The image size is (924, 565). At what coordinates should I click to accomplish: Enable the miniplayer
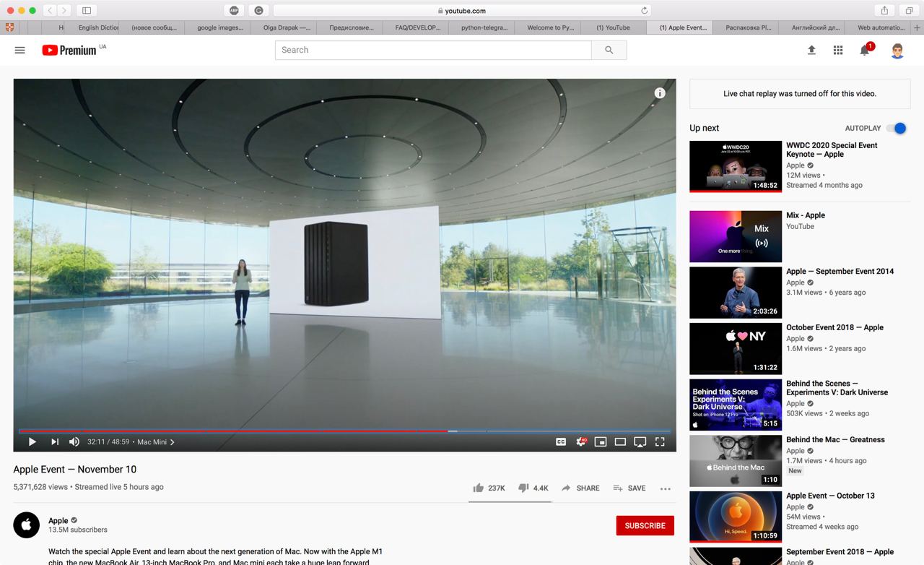(x=600, y=441)
